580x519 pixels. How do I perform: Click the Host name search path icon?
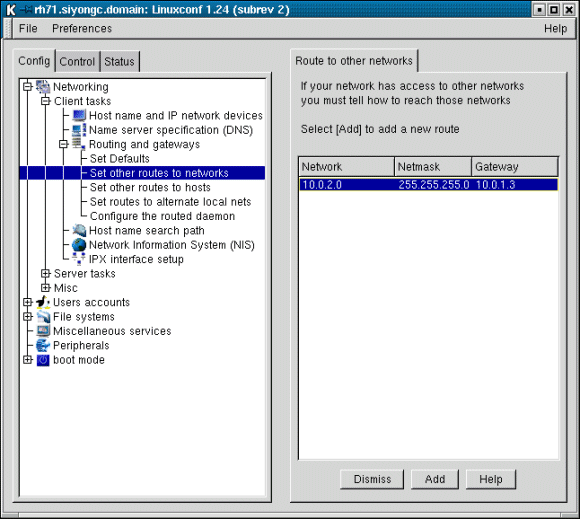click(x=79, y=230)
